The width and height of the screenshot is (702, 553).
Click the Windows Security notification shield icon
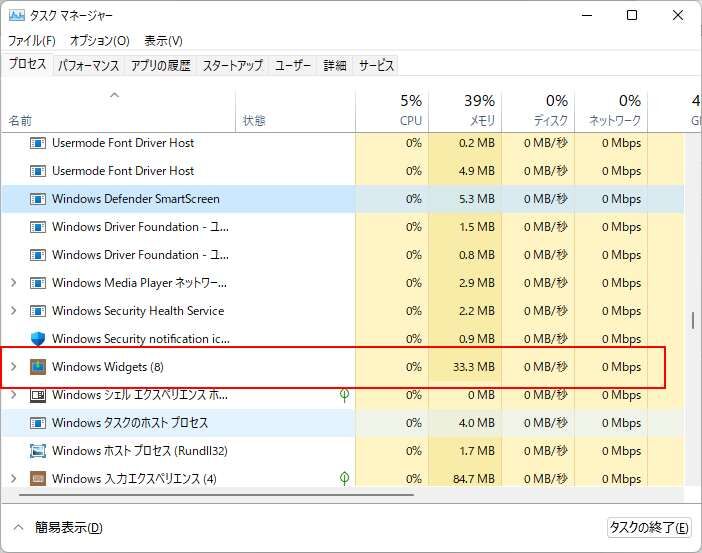(x=38, y=339)
